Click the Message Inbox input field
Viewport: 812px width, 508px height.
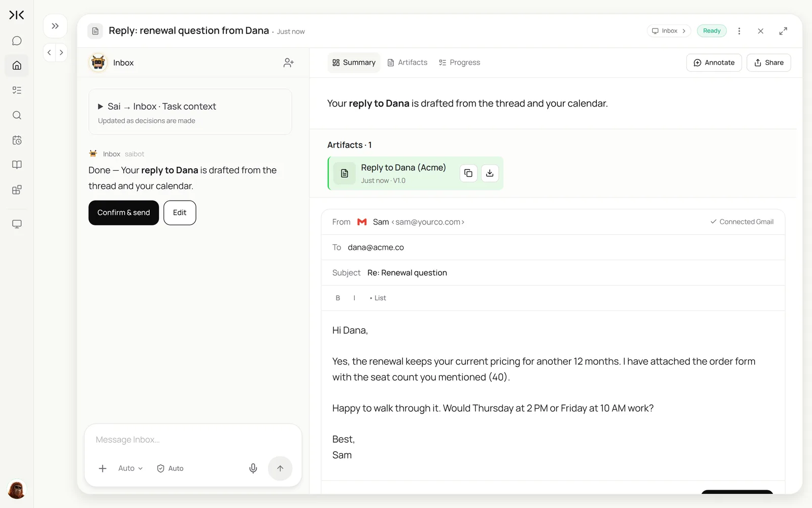click(x=193, y=440)
